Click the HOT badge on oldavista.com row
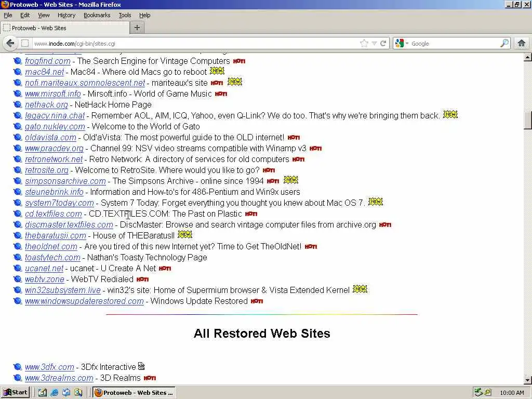Screen dimensions: 532x399 click(x=294, y=137)
